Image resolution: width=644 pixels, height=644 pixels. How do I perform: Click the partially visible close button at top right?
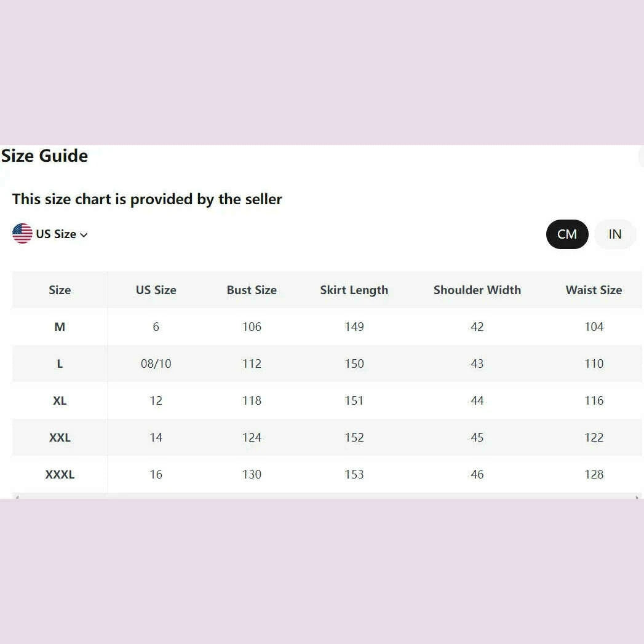(640, 157)
